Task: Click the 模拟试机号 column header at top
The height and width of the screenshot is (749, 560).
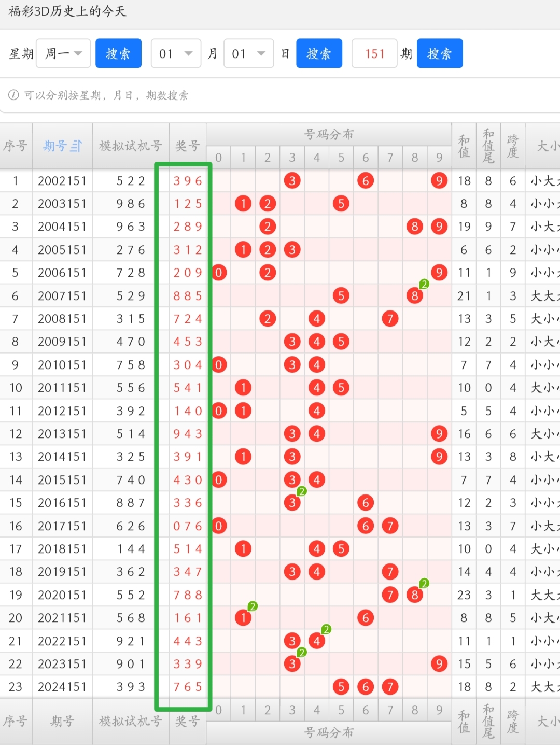Action: click(x=130, y=146)
